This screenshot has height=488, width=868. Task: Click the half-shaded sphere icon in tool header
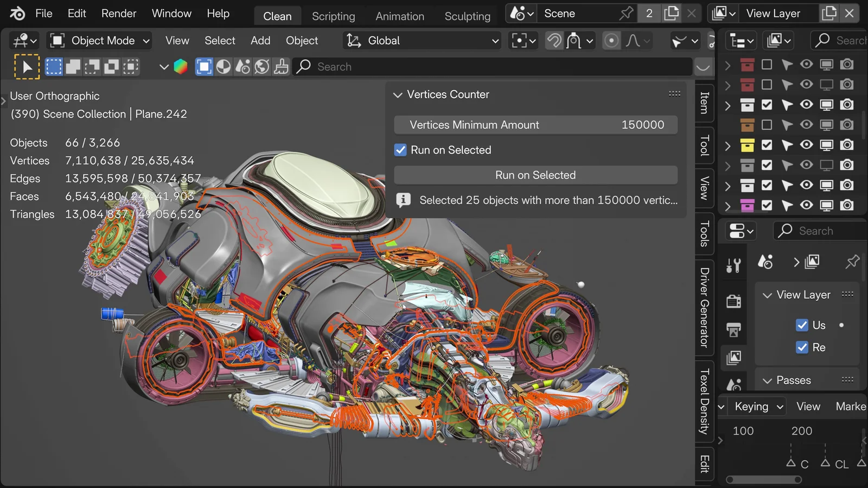[224, 67]
